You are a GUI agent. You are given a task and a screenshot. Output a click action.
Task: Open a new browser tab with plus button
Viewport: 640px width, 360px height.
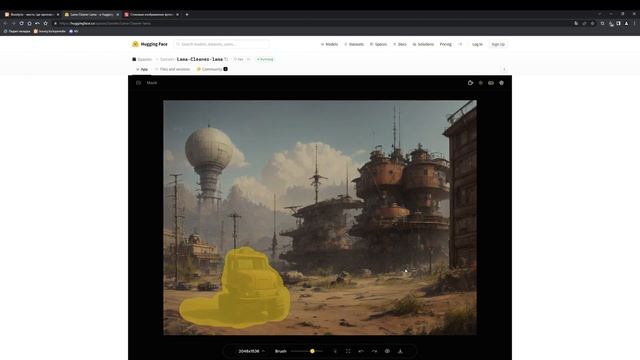(187, 14)
